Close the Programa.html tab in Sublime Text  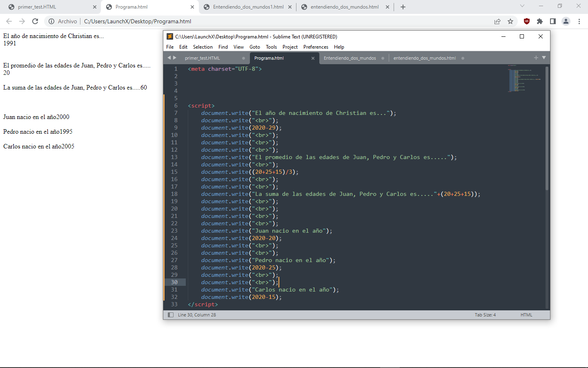pos(313,58)
